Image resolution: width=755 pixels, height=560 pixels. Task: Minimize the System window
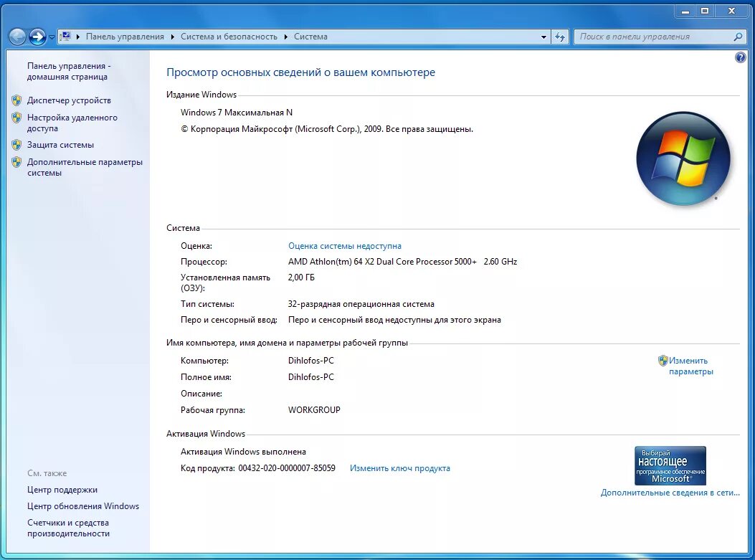point(685,11)
